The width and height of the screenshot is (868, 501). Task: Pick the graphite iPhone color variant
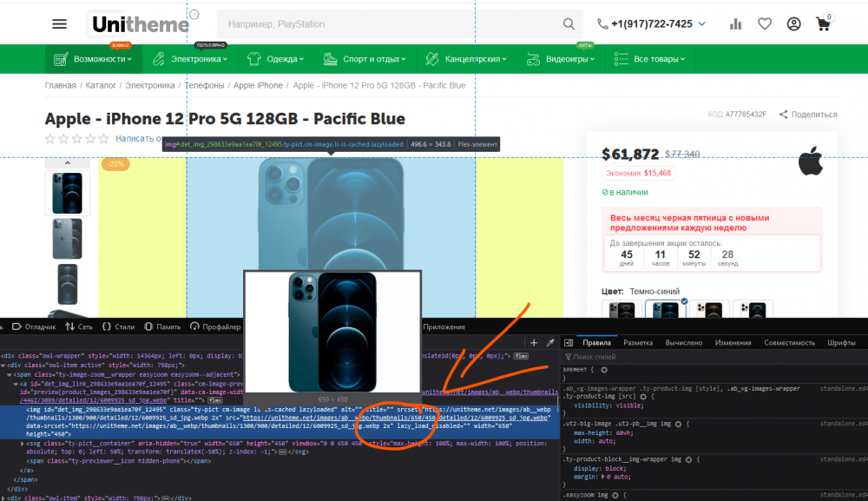pos(622,311)
